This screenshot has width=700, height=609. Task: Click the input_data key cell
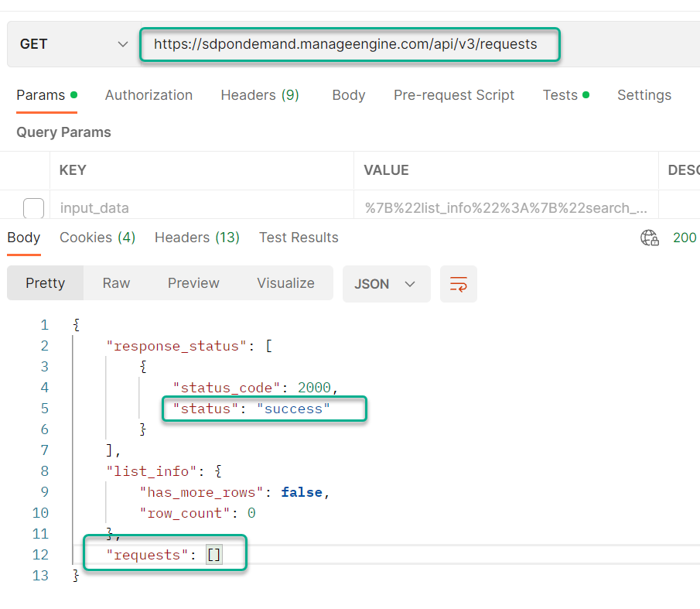[202, 208]
